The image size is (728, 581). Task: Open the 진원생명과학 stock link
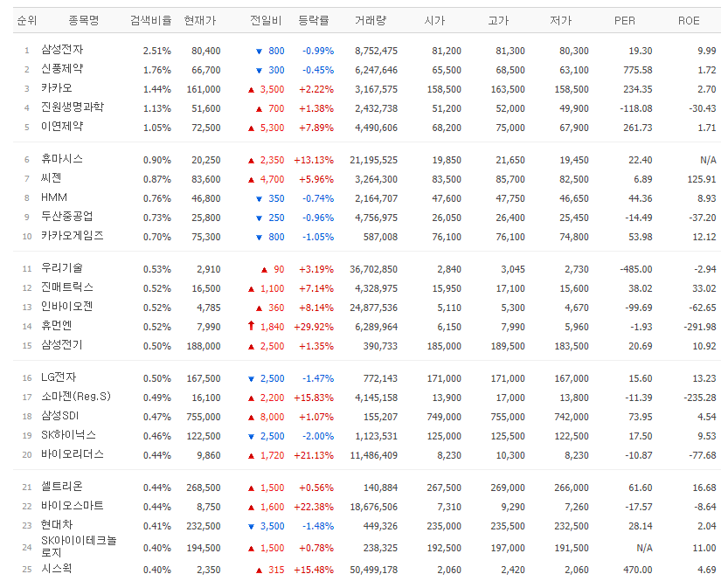coord(73,107)
